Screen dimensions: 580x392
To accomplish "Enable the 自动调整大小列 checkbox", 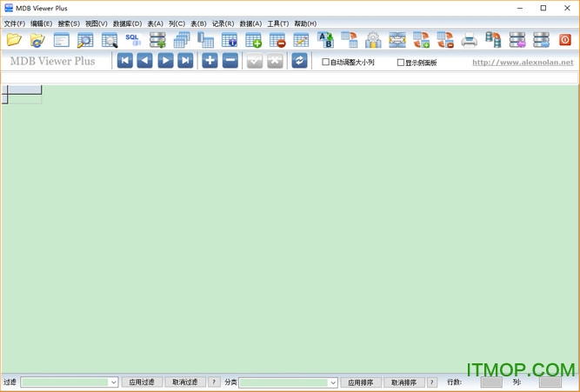I will tap(325, 62).
